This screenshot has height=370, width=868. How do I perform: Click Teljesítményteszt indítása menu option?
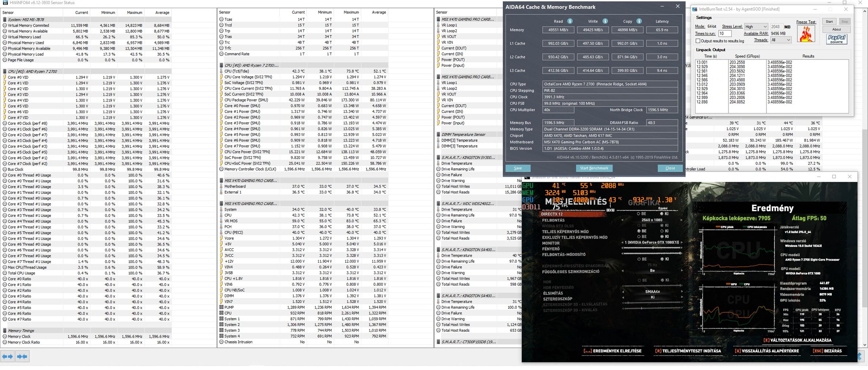click(688, 351)
